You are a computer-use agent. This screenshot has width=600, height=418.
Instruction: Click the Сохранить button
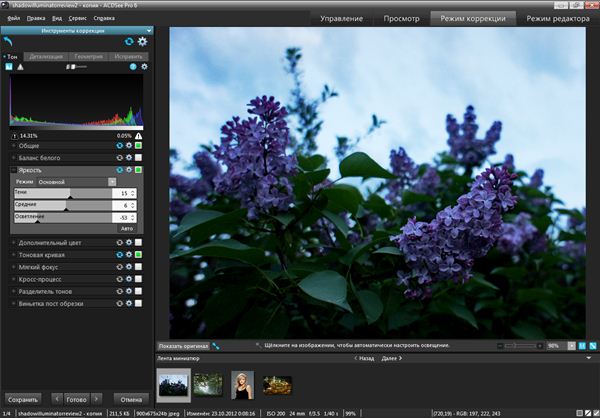[x=24, y=398]
